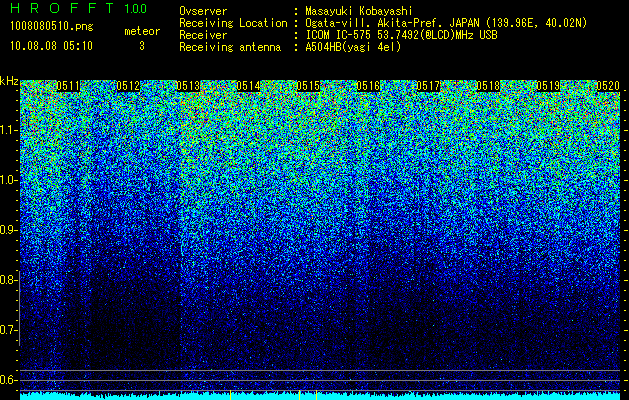Click the 0511 time label
The image size is (629, 400).
click(x=68, y=86)
